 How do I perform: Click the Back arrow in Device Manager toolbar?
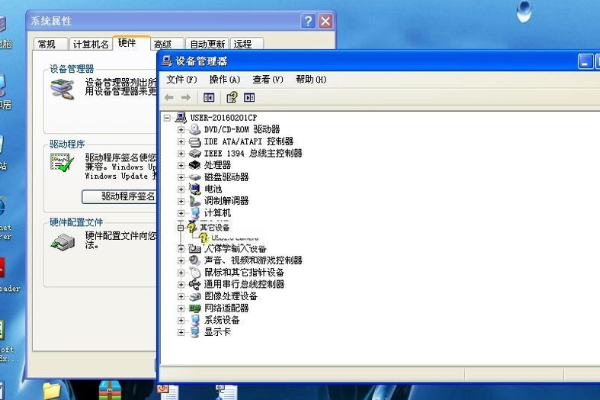click(x=169, y=97)
